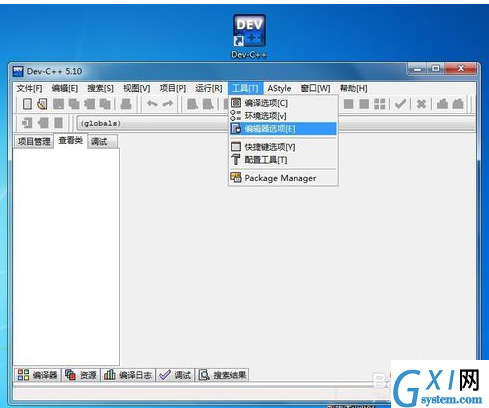
Task: Click the New file toolbar icon
Action: (x=27, y=104)
